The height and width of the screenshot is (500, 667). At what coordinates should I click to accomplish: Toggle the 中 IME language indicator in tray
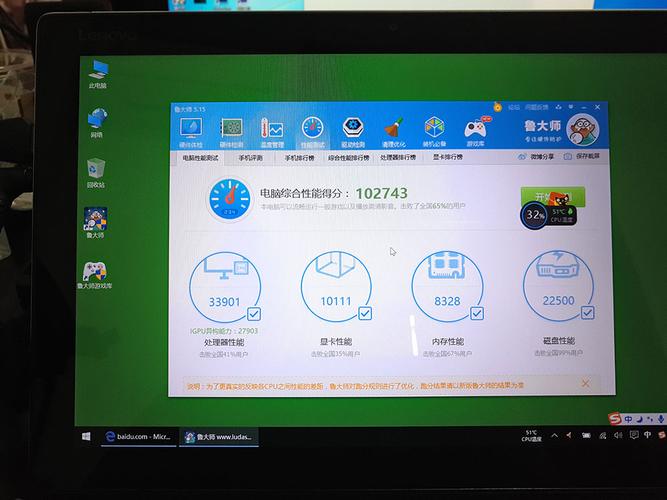(648, 435)
